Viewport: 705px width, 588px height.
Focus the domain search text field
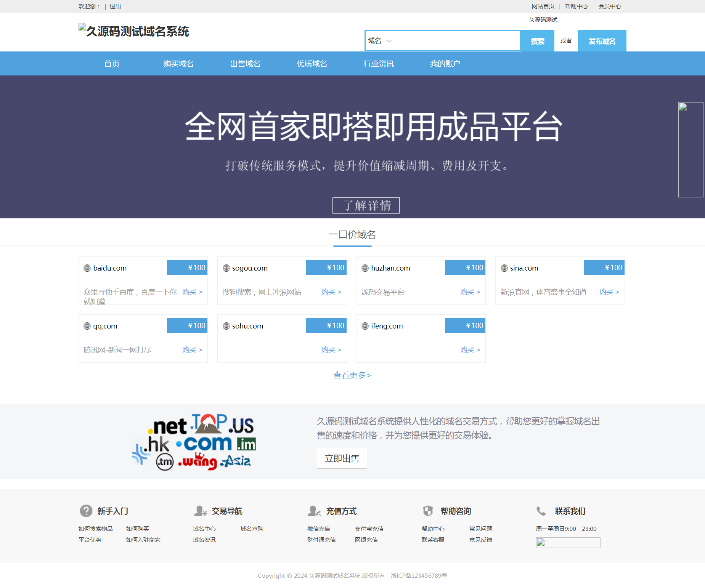pyautogui.click(x=456, y=41)
